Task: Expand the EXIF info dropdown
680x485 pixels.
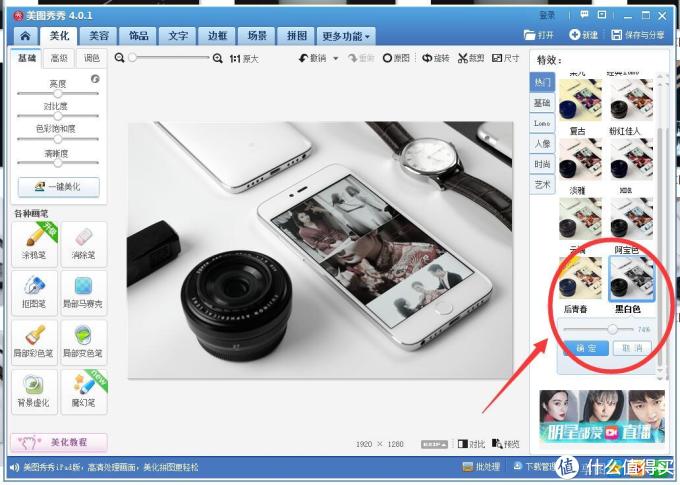Action: point(435,444)
